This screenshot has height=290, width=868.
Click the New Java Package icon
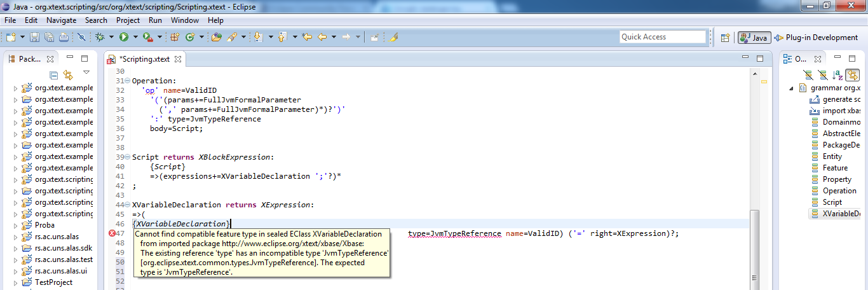[x=175, y=38]
